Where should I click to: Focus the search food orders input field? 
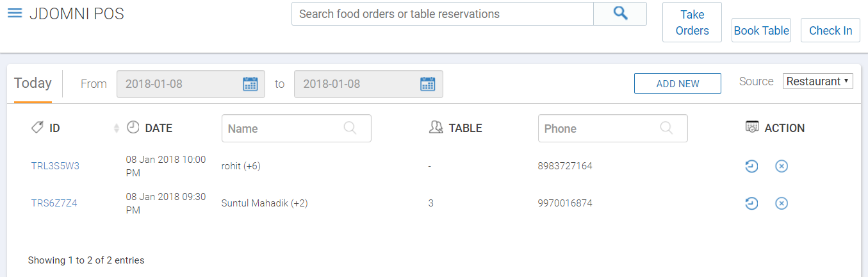coord(443,13)
